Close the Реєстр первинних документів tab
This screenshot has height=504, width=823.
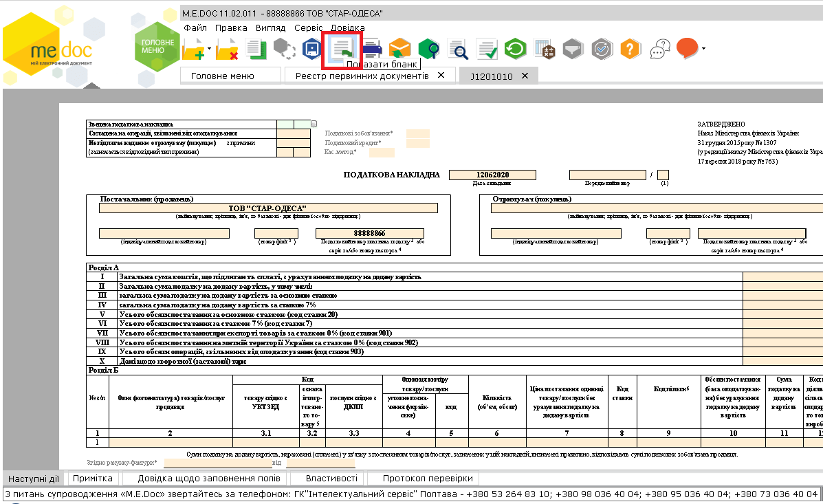[x=441, y=76]
